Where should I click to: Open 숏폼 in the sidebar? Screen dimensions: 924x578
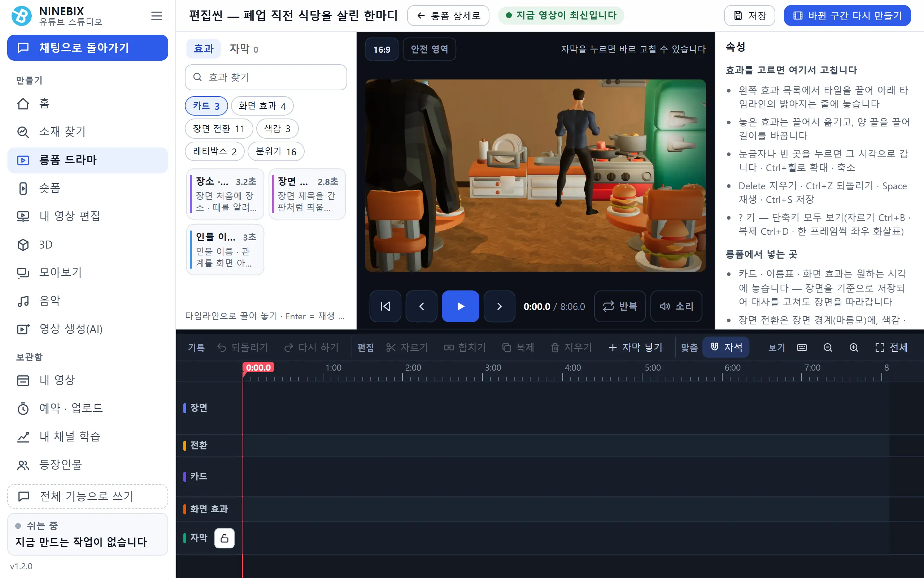click(87, 188)
